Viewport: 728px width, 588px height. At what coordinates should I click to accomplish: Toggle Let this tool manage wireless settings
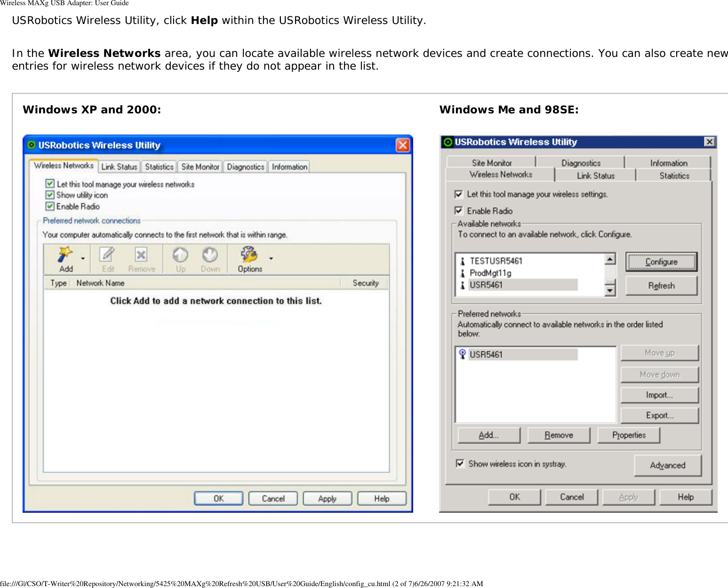[459, 194]
